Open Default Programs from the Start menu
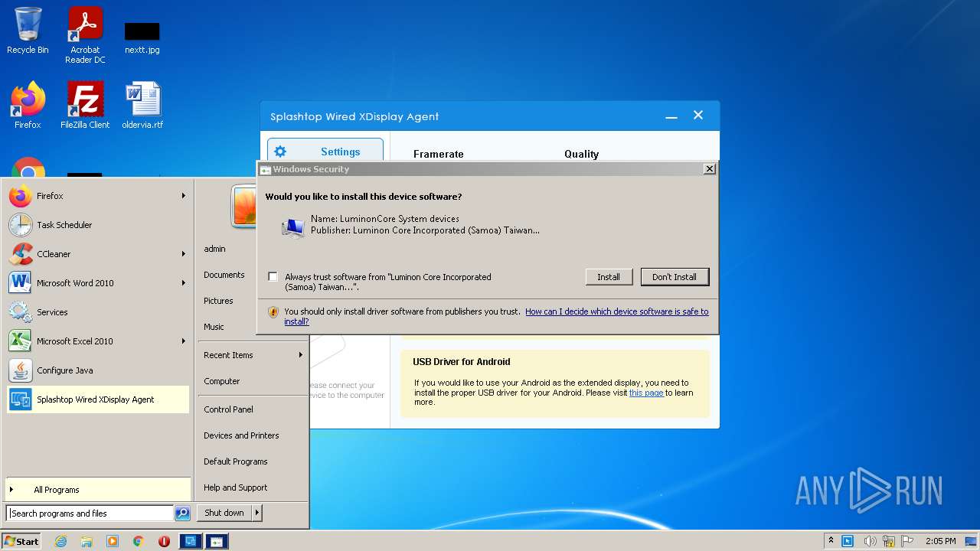 click(236, 461)
